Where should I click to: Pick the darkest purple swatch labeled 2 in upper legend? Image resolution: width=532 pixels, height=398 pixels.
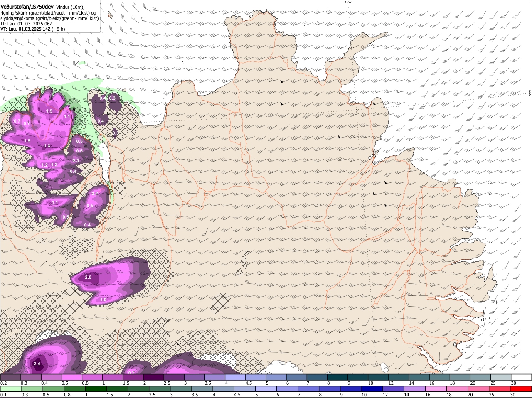click(x=153, y=377)
